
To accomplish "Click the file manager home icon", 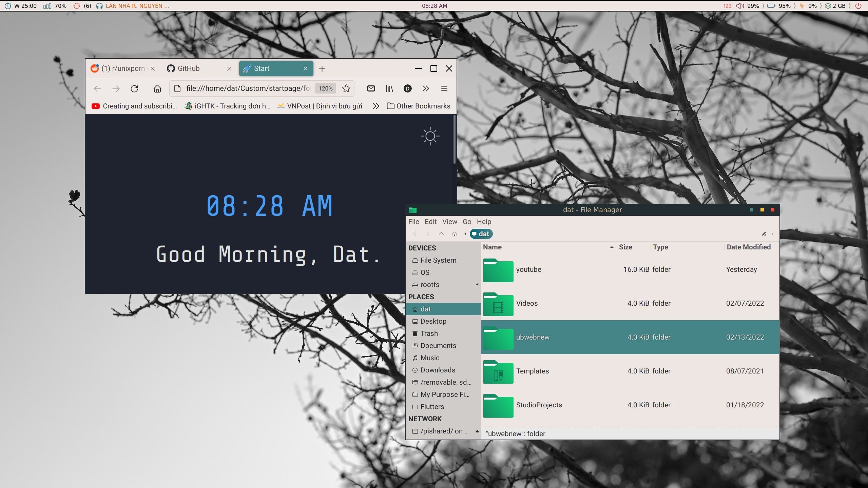I will coord(455,234).
